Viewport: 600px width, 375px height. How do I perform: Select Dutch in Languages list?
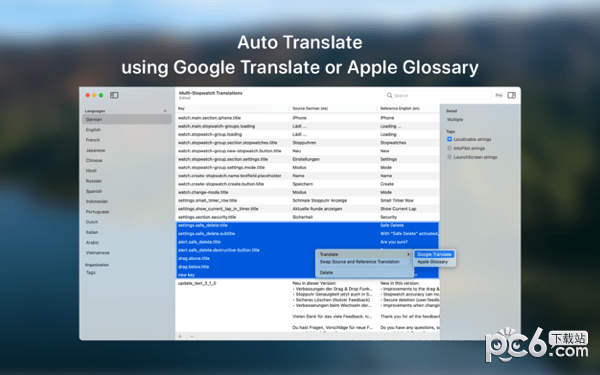[127, 222]
